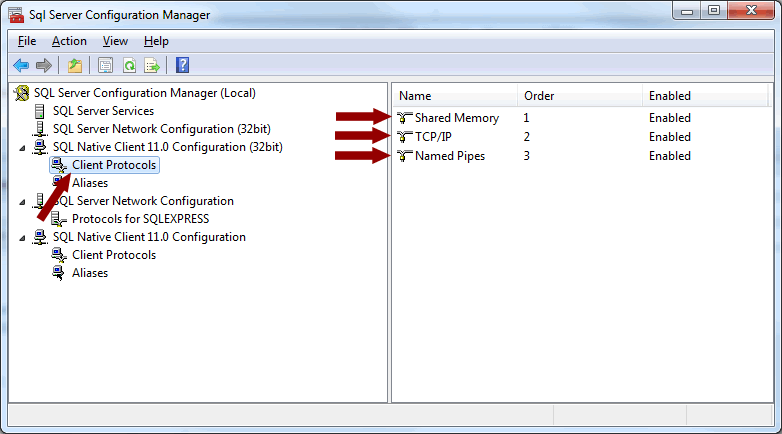This screenshot has width=782, height=434.
Task: Click Enabled status of Shared Memory
Action: (x=670, y=118)
